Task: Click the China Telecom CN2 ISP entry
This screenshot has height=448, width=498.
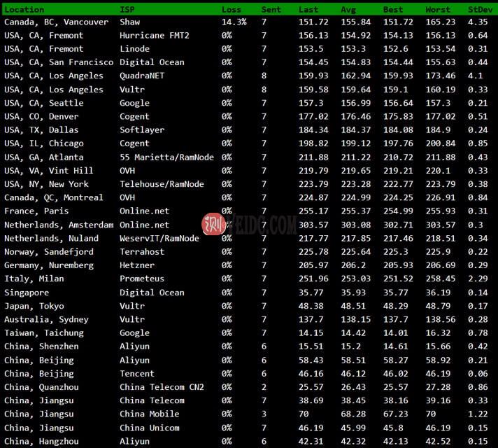Action: point(162,387)
